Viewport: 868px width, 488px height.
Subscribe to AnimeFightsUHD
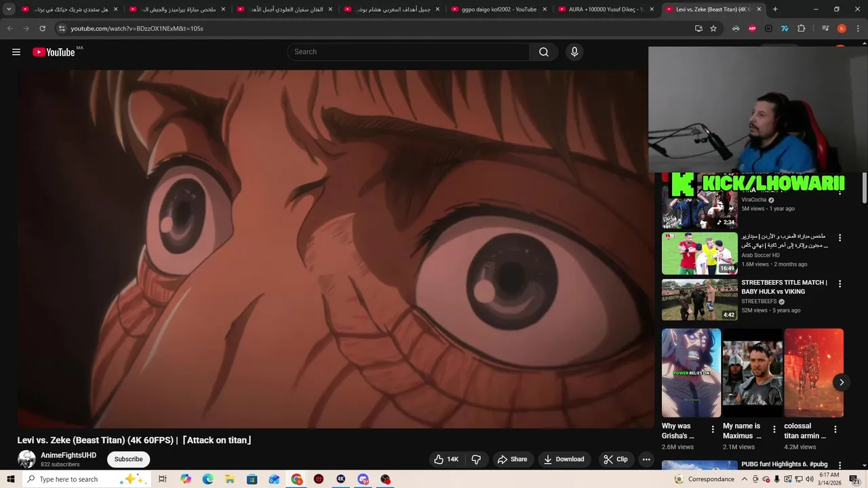tap(128, 460)
